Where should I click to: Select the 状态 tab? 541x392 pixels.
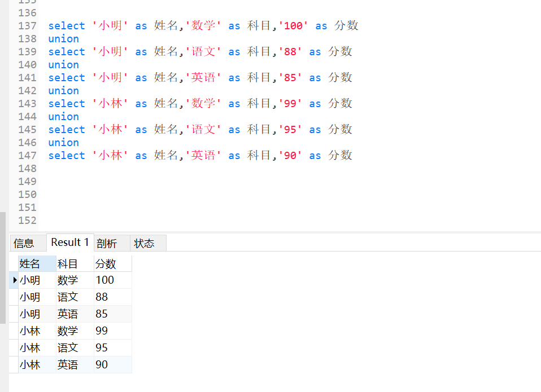[146, 243]
